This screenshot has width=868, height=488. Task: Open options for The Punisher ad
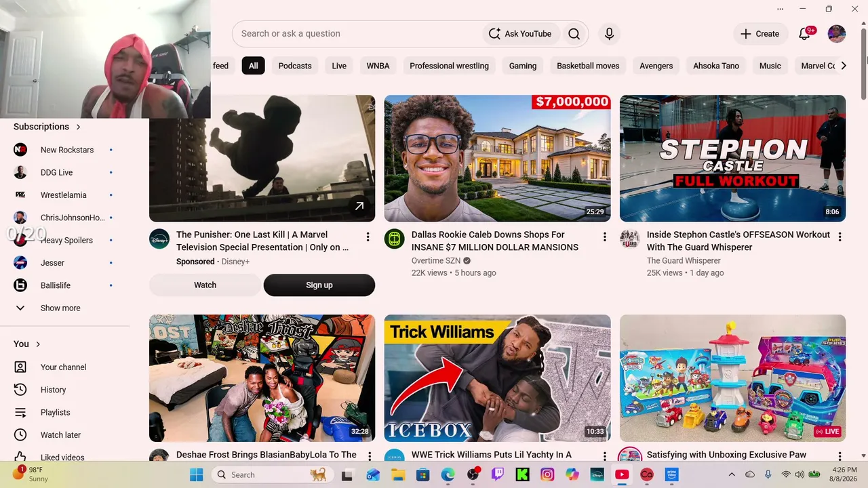pos(368,237)
